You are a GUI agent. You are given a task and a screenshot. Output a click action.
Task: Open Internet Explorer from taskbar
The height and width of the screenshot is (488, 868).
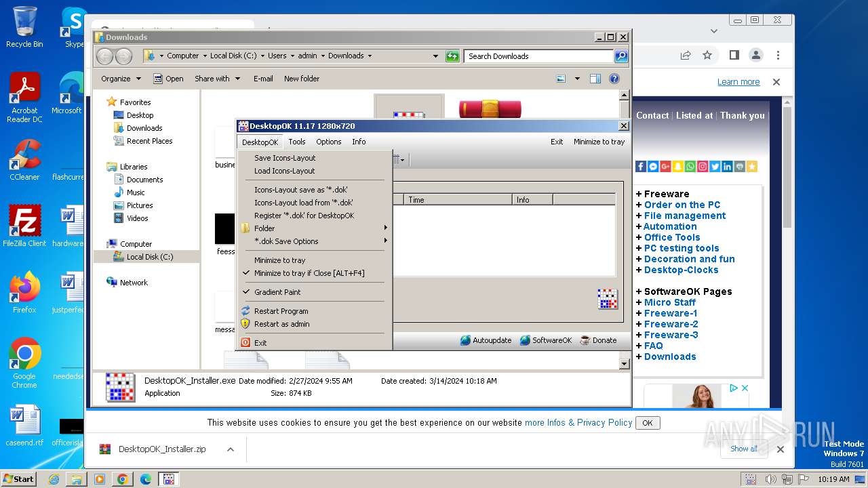pyautogui.click(x=54, y=479)
